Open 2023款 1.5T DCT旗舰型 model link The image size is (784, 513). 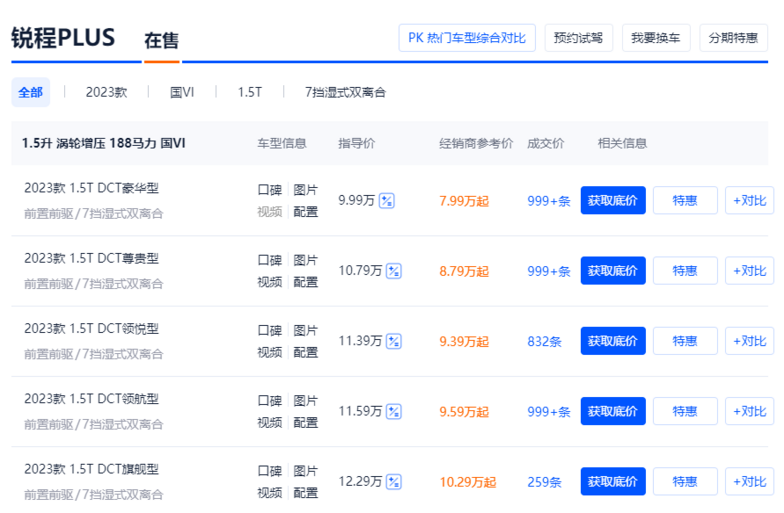pyautogui.click(x=92, y=469)
